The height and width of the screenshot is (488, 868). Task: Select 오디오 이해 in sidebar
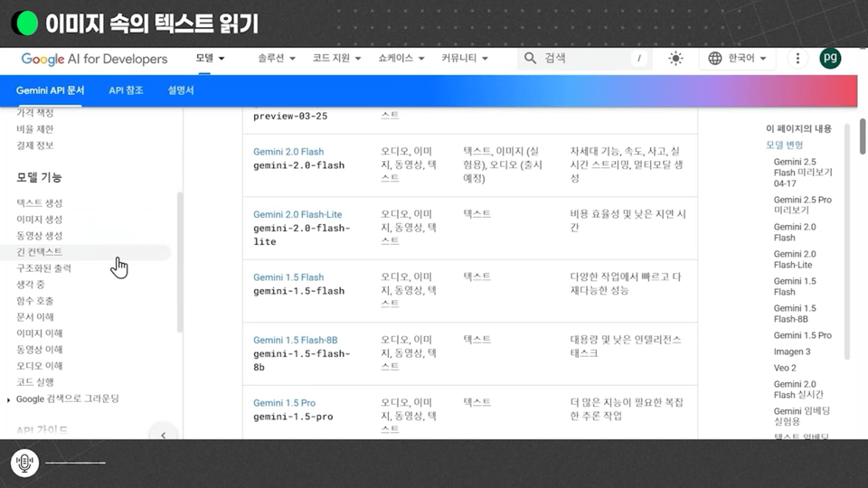(x=39, y=366)
